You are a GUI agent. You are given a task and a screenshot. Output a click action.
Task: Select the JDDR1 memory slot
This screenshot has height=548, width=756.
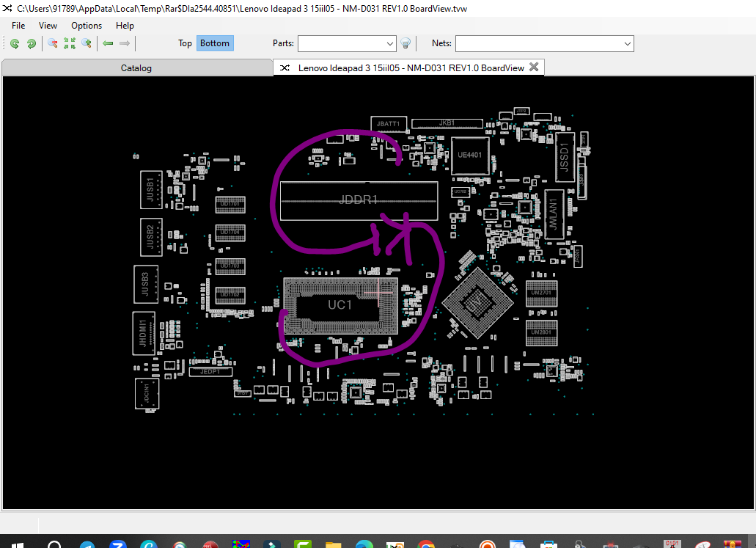(x=359, y=201)
